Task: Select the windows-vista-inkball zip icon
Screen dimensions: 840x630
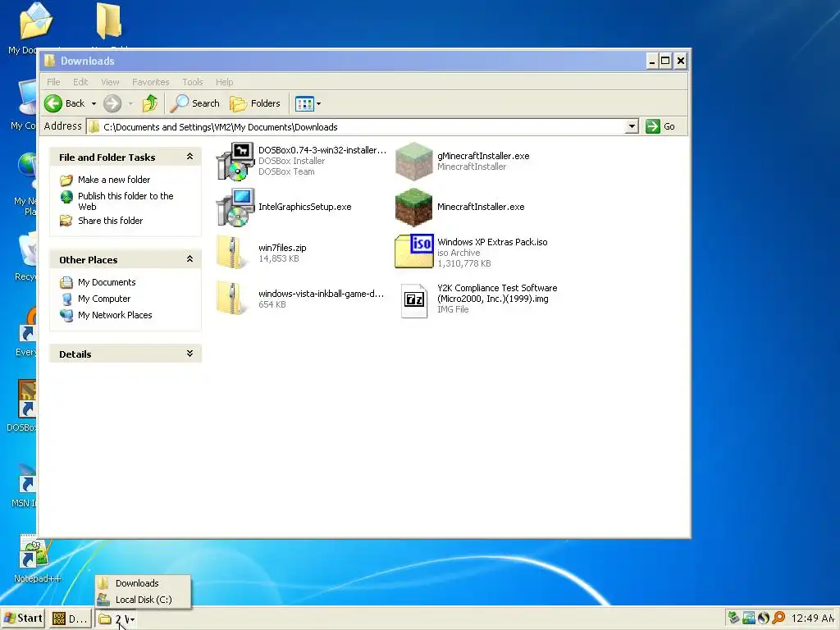Action: pos(232,299)
